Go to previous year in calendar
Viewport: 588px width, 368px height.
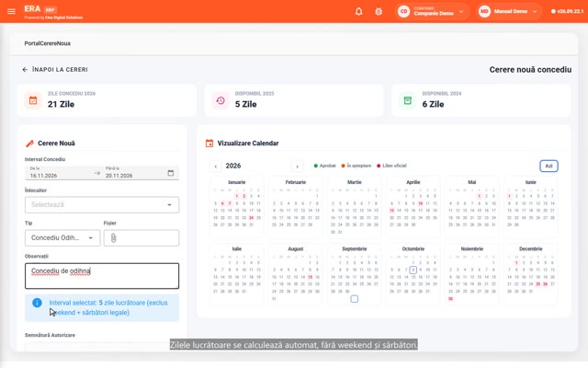[216, 166]
